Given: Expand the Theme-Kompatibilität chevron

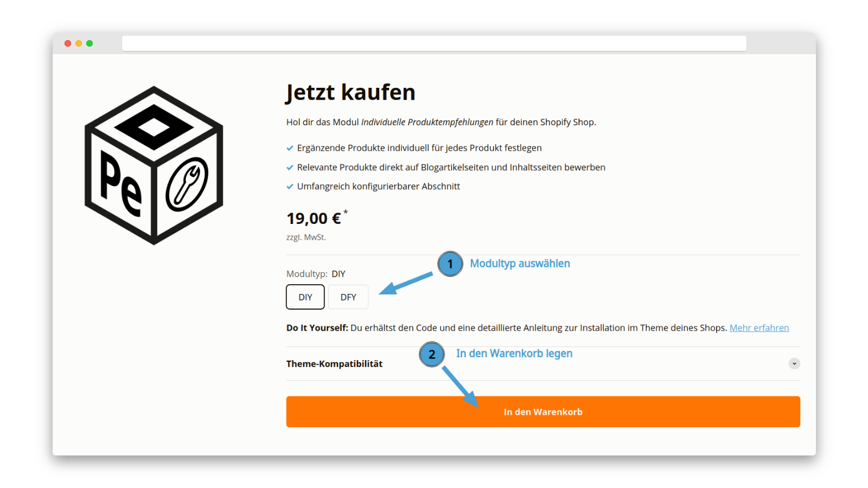Looking at the screenshot, I should [794, 364].
